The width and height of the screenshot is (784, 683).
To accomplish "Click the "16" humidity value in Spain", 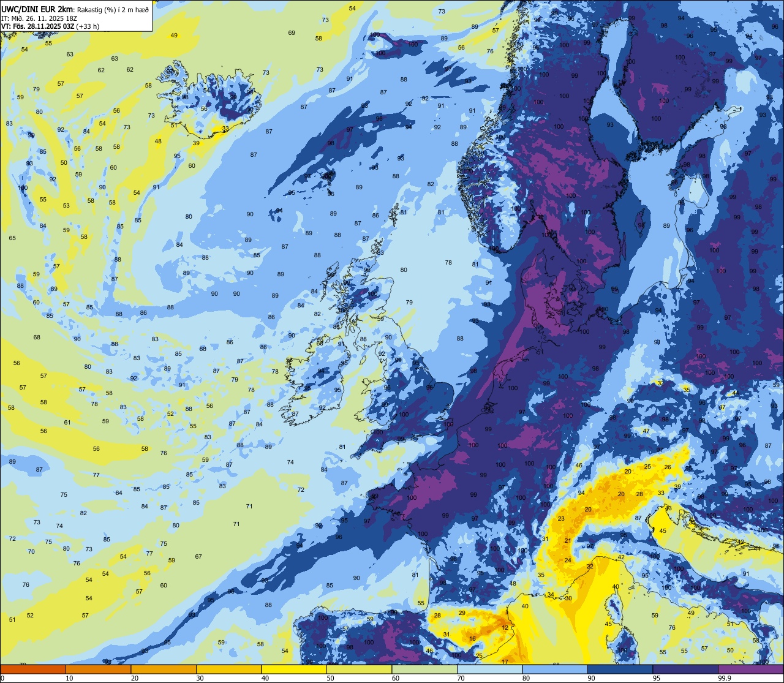I will coord(472,639).
